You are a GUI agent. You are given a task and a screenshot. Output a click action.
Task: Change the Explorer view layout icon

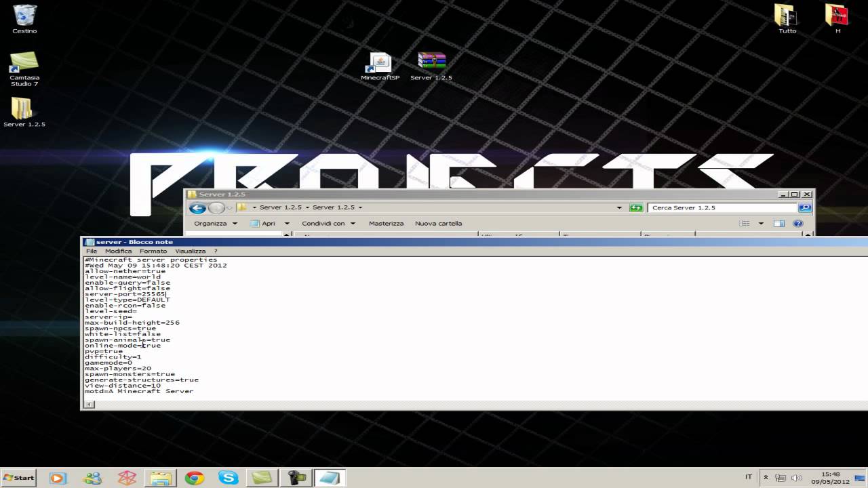point(745,223)
